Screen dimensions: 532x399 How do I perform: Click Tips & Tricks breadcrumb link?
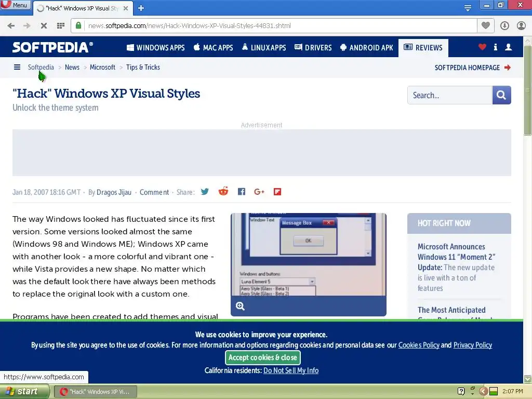(143, 67)
